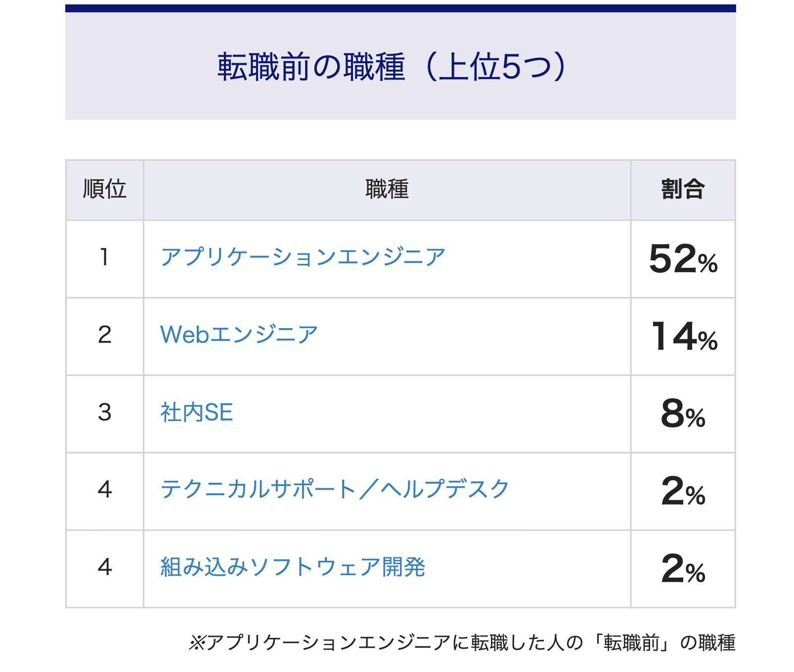Image resolution: width=794 pixels, height=672 pixels.
Task: Click the 職種 column header
Action: pyautogui.click(x=387, y=189)
